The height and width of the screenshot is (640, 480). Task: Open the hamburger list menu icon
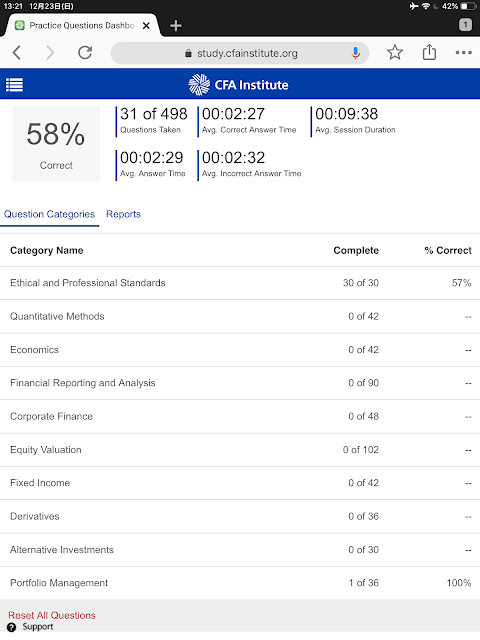(x=14, y=84)
